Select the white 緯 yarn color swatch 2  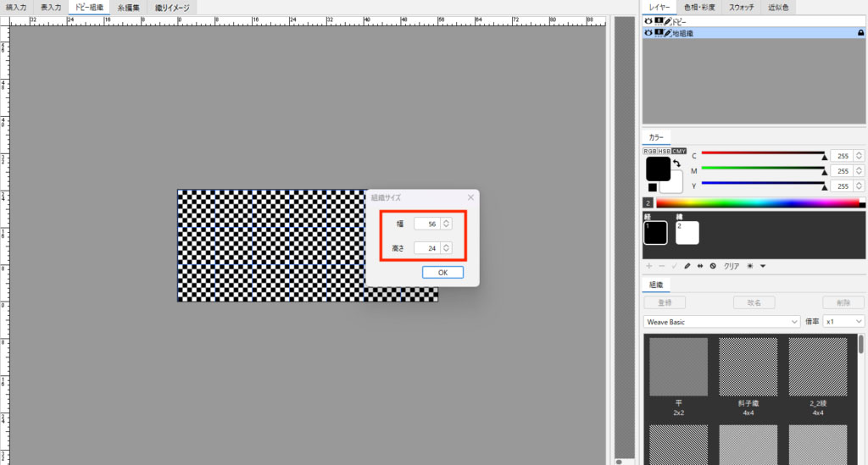tap(687, 232)
